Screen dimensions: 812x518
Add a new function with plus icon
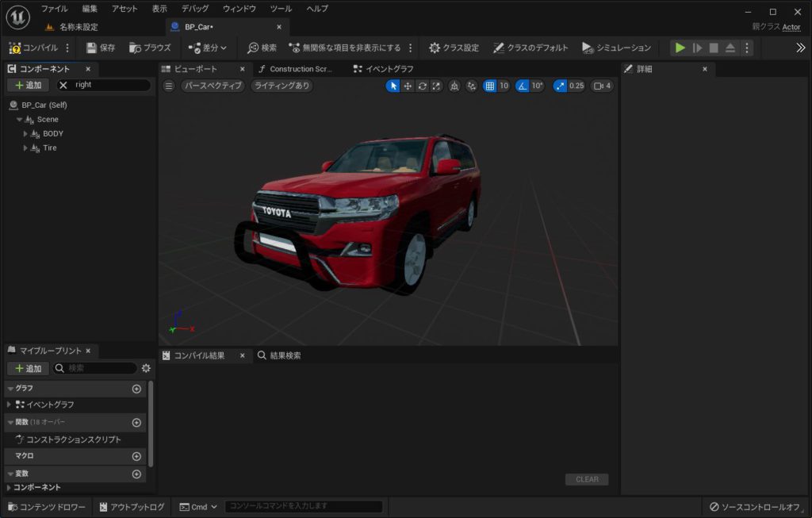pos(136,423)
